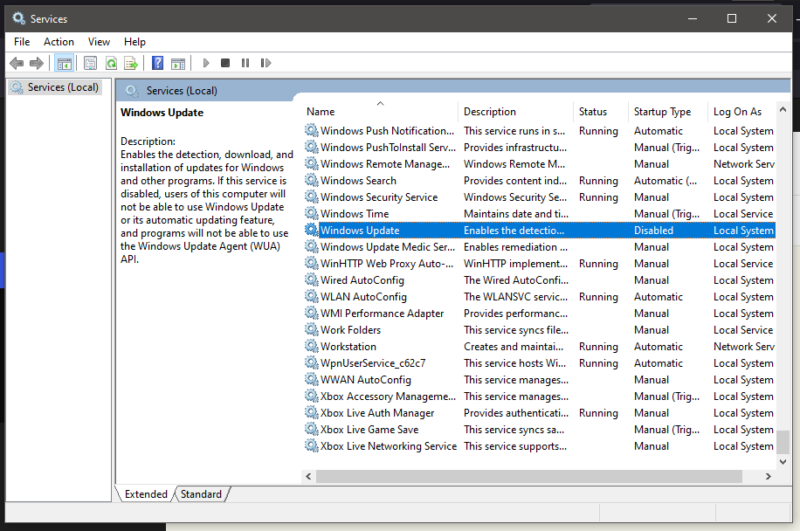The width and height of the screenshot is (800, 531).
Task: Select the Windows Security Service row
Action: tap(539, 197)
